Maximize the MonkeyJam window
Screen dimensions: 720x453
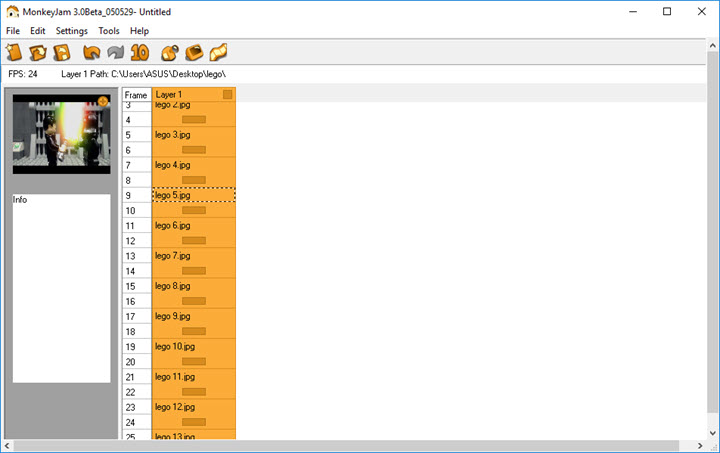tap(667, 11)
